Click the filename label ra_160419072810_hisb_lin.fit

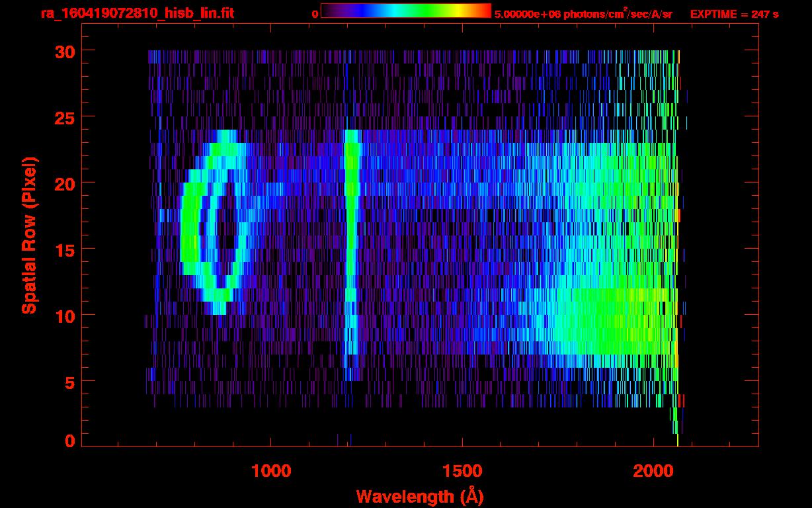click(x=137, y=13)
